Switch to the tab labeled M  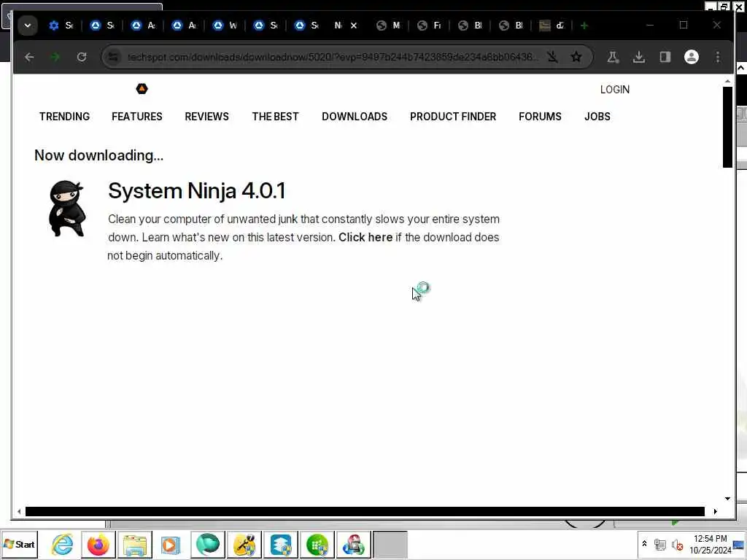(x=388, y=26)
